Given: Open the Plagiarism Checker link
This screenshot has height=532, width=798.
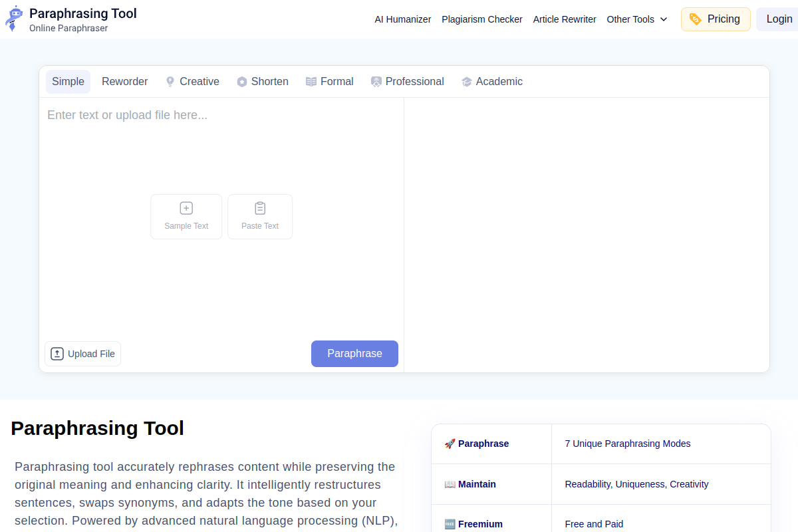Looking at the screenshot, I should point(482,19).
